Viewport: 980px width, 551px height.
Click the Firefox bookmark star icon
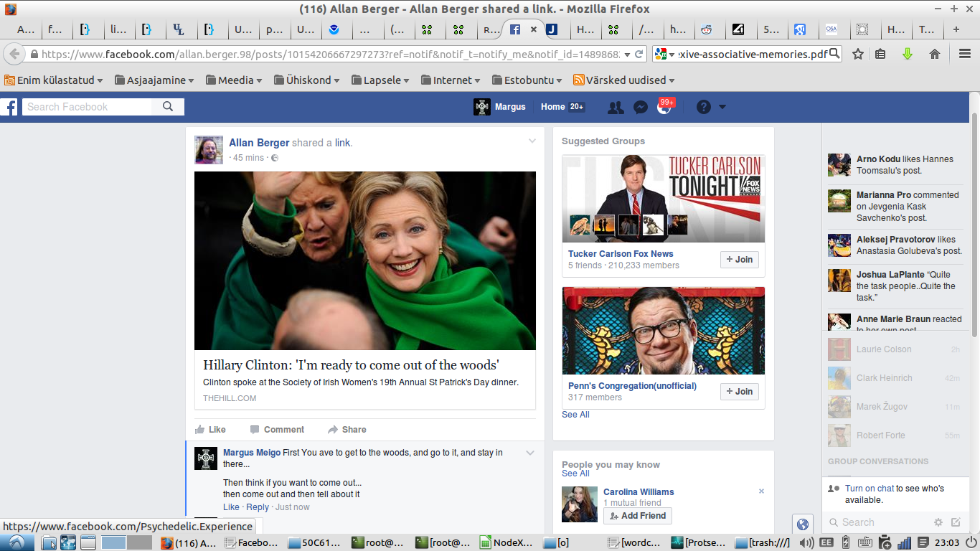coord(857,54)
